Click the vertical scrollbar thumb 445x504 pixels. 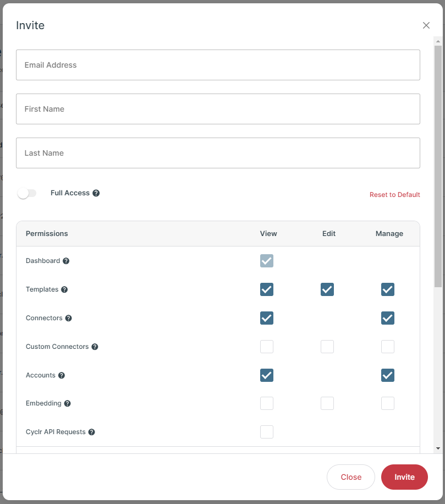438,166
